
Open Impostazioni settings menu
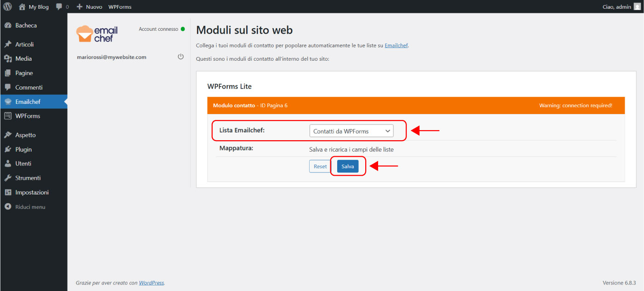click(32, 192)
